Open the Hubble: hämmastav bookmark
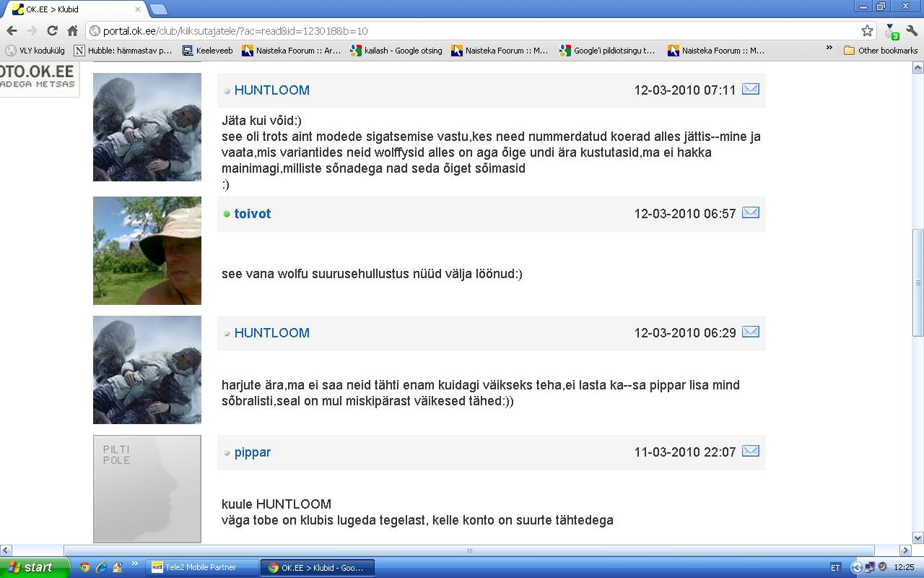The image size is (924, 578). (x=123, y=51)
